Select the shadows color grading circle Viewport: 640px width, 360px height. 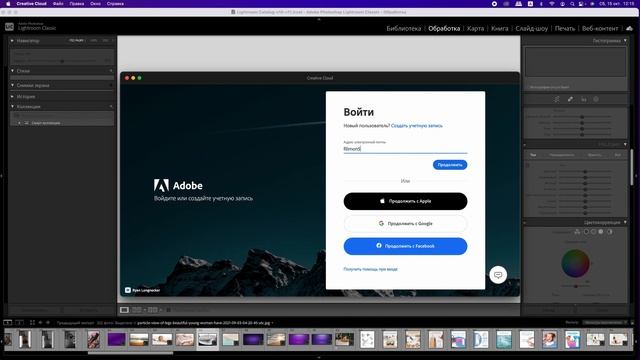pyautogui.click(x=586, y=232)
